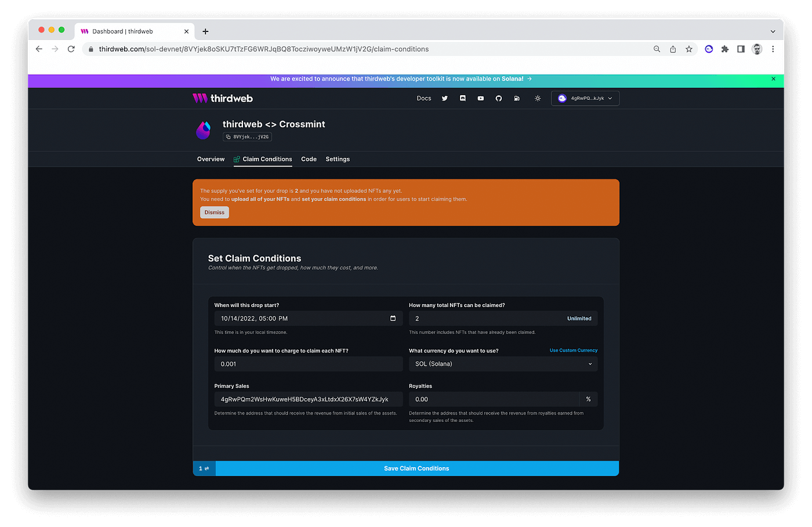
Task: Open thirdweb's Twitter link icon
Action: pyautogui.click(x=445, y=99)
